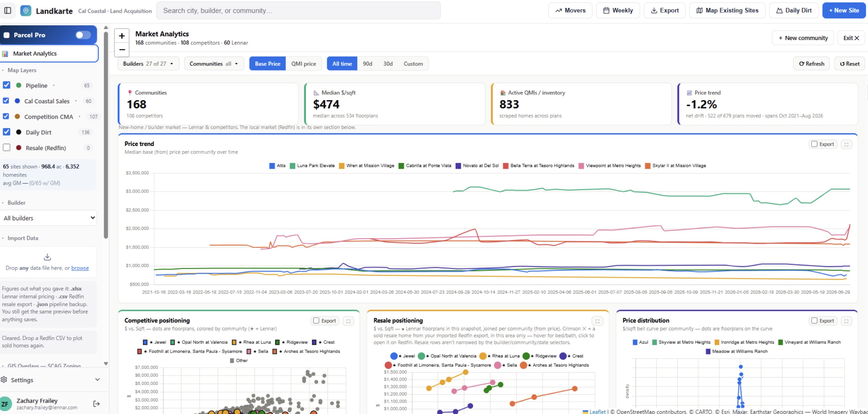Expand Price distribution chart fullscreen icon

click(x=847, y=321)
